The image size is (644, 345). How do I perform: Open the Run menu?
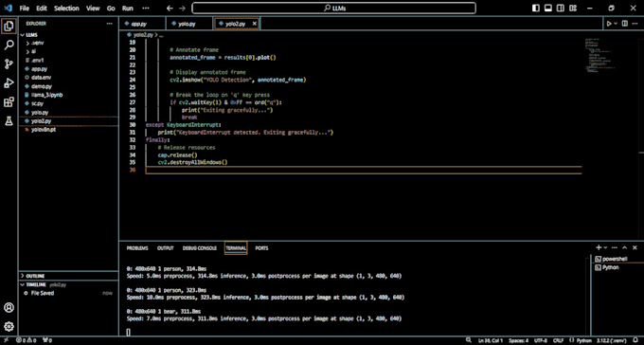pyautogui.click(x=128, y=9)
